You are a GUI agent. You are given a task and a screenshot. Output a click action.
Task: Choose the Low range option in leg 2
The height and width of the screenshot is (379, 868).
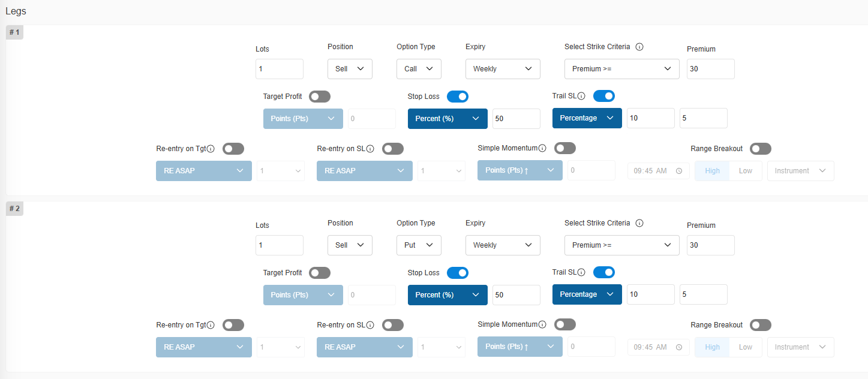pyautogui.click(x=745, y=347)
